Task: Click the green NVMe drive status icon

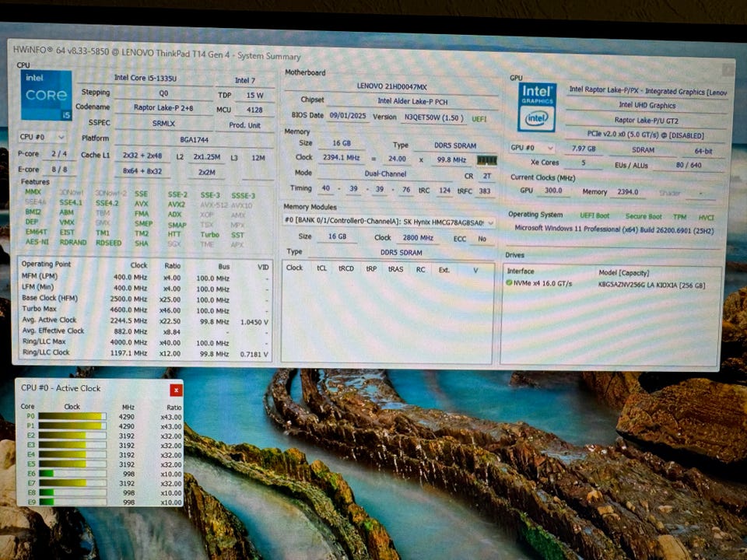Action: (x=509, y=284)
